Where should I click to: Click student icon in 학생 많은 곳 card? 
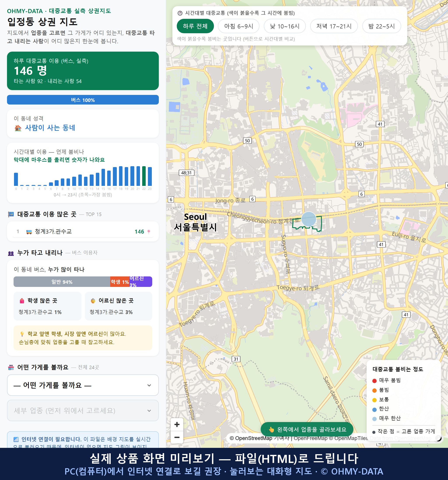[22, 301]
